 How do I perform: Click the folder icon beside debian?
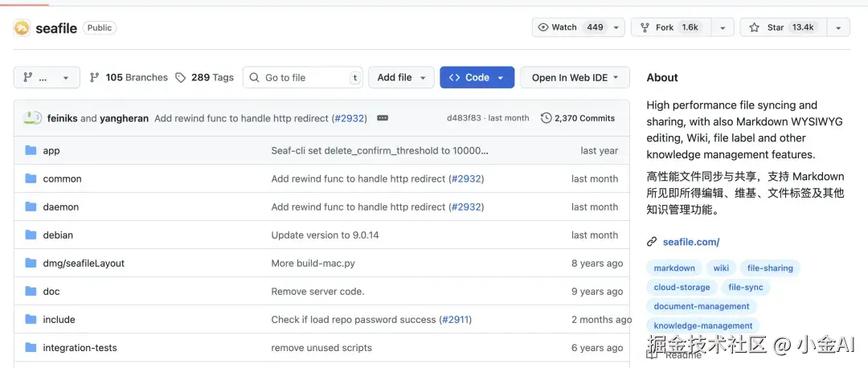pyautogui.click(x=31, y=235)
